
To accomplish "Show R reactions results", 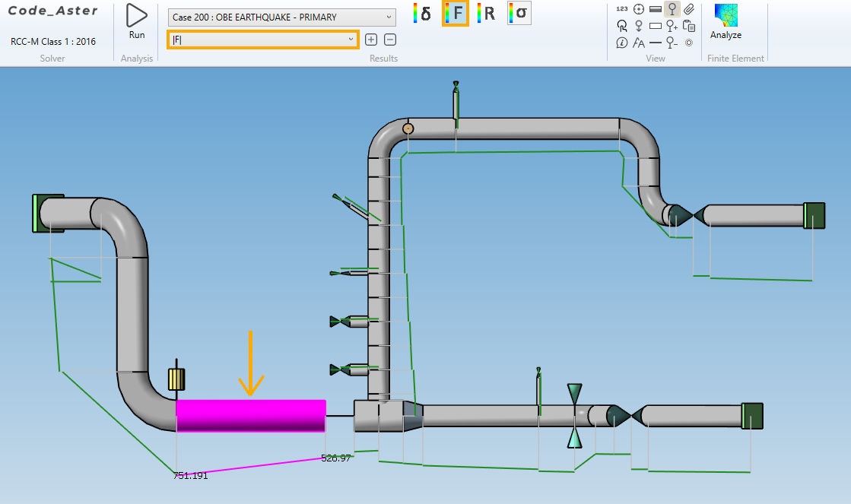I will 487,14.
